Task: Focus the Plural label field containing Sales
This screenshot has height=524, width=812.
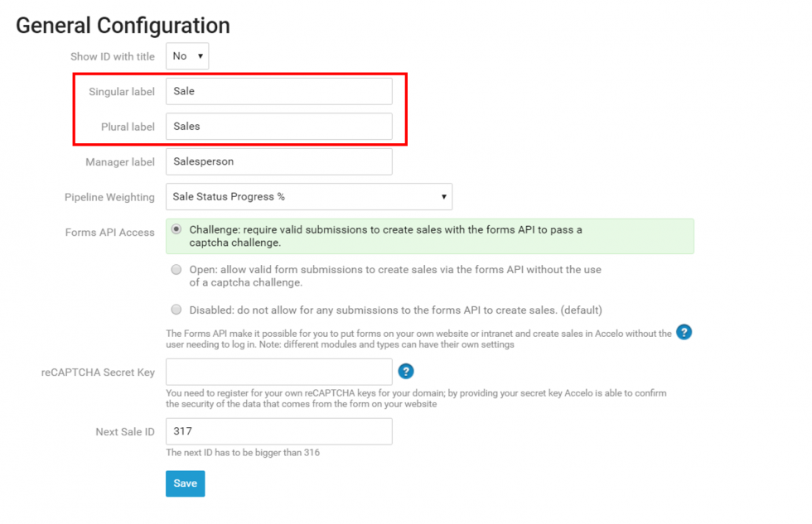Action: pyautogui.click(x=278, y=127)
